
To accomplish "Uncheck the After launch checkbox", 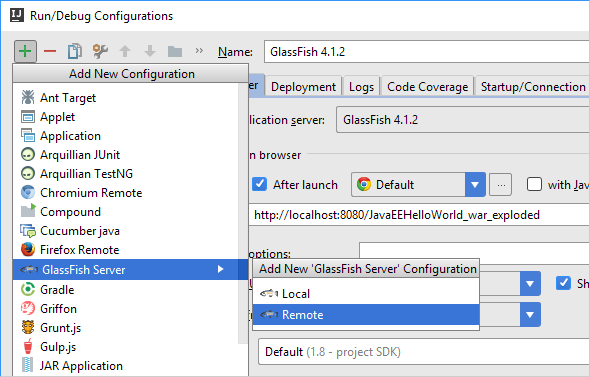I will tap(260, 184).
